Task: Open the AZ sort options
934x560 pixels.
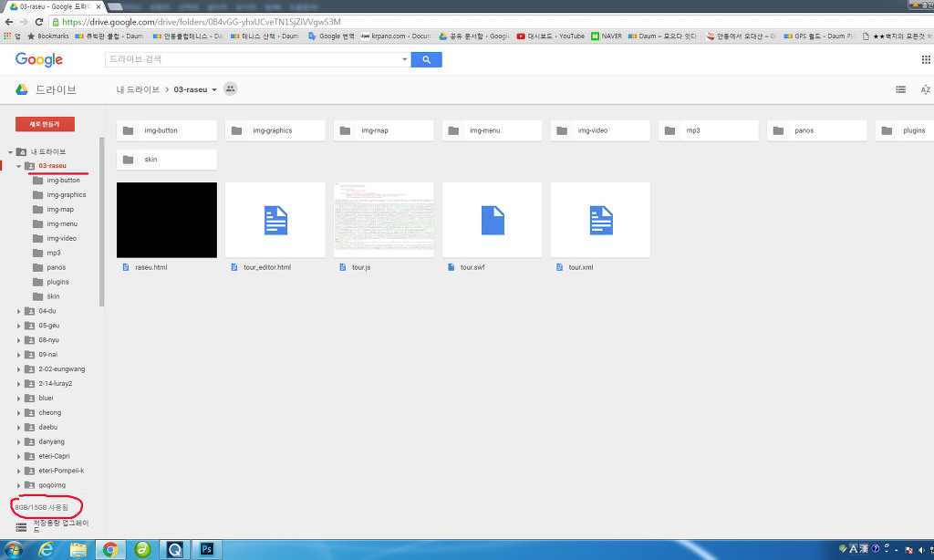Action: coord(925,89)
